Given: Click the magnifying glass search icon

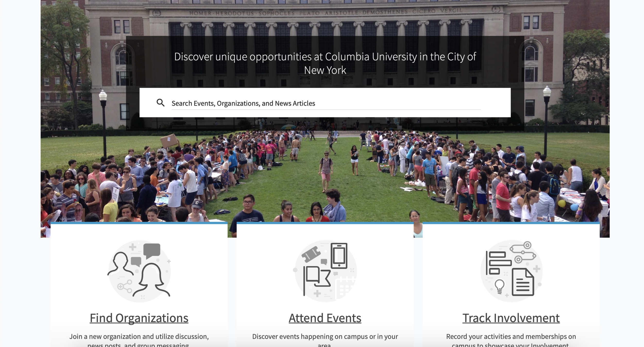Looking at the screenshot, I should [x=160, y=103].
